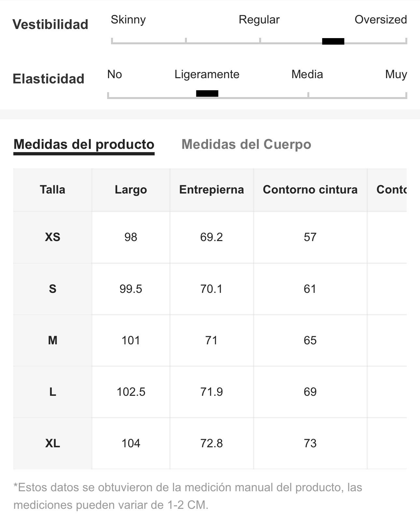The height and width of the screenshot is (516, 420).
Task: Click the 102.5 Largo value cell
Action: [x=131, y=392]
